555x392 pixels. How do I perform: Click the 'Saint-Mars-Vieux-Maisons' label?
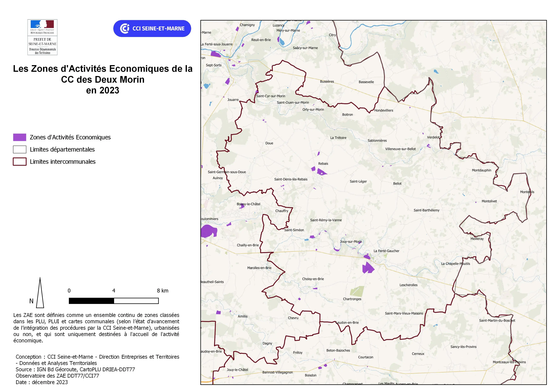pos(404,314)
